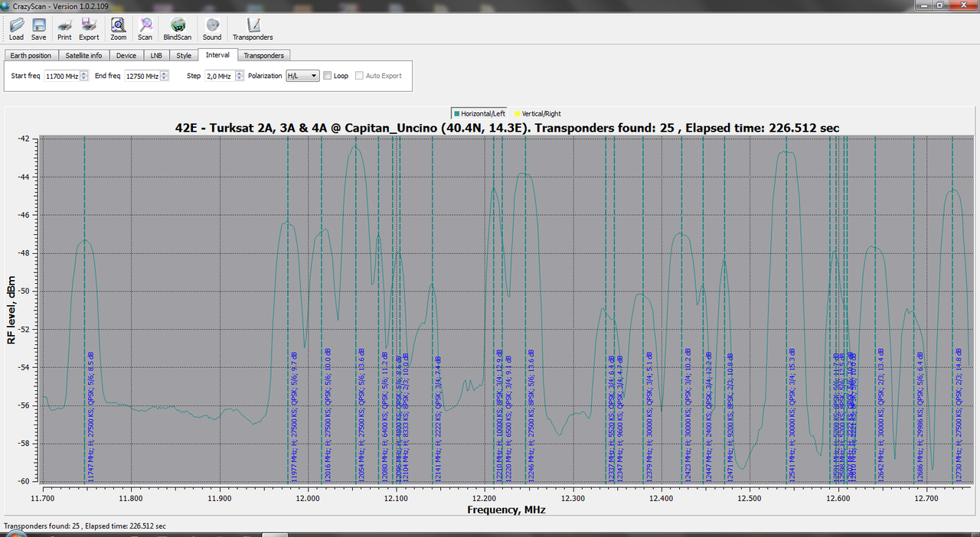This screenshot has width=980, height=537.
Task: Increase Step value with up arrow
Action: click(x=238, y=73)
